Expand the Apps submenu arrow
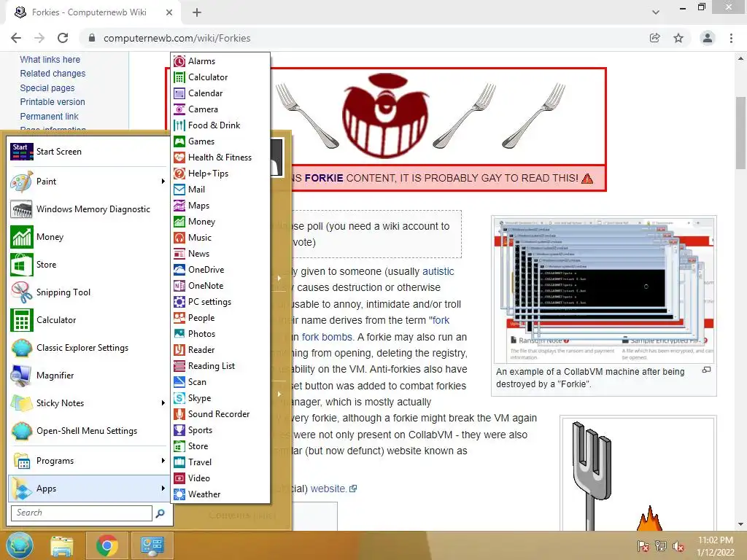 point(163,489)
